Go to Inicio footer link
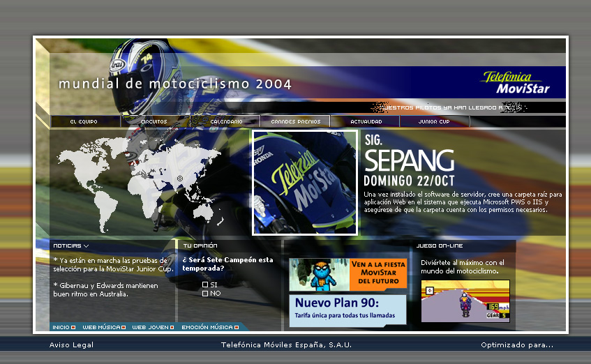 [x=61, y=327]
